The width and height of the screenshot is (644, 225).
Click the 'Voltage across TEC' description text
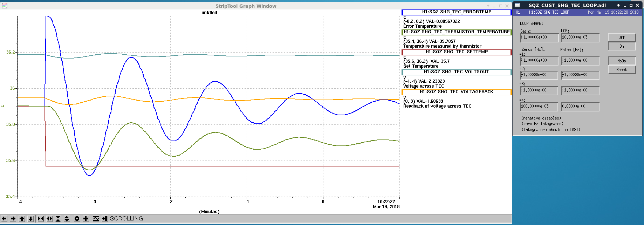(x=424, y=86)
